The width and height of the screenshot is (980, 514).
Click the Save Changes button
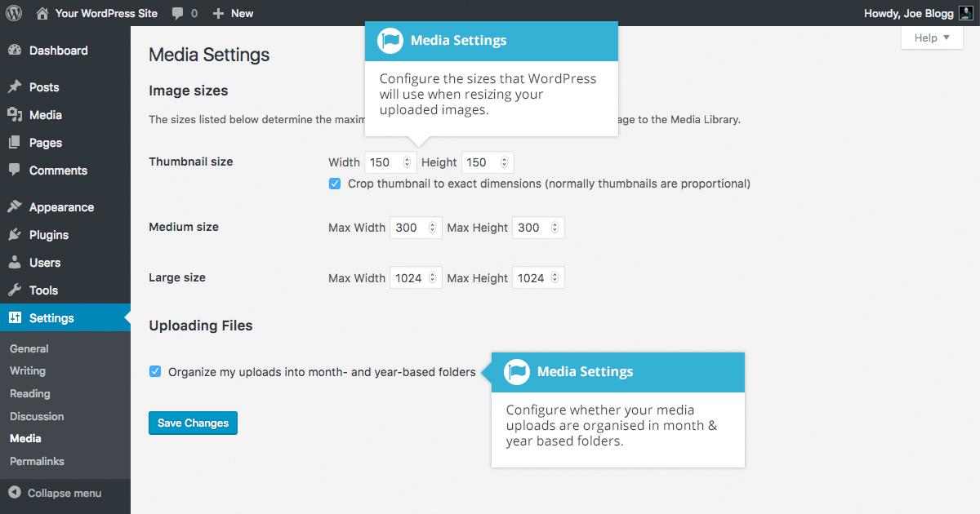pos(193,423)
